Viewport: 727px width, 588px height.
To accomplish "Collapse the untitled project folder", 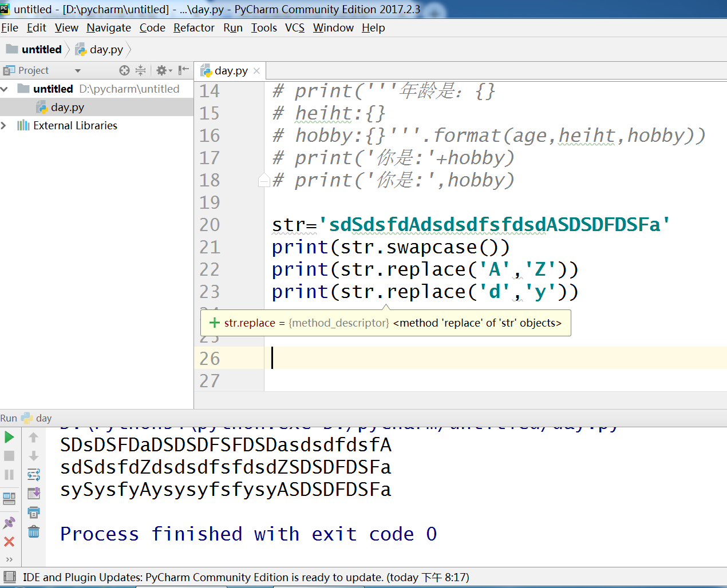I will tap(5, 89).
